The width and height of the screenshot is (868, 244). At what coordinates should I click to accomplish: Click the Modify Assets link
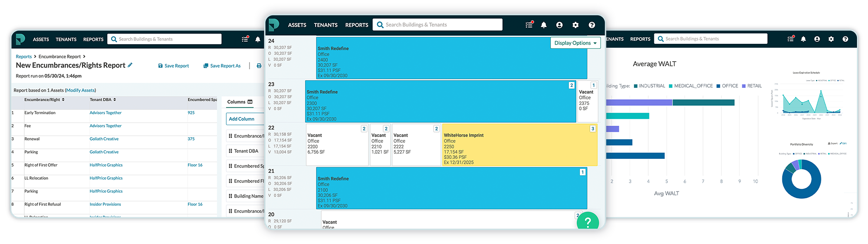80,90
